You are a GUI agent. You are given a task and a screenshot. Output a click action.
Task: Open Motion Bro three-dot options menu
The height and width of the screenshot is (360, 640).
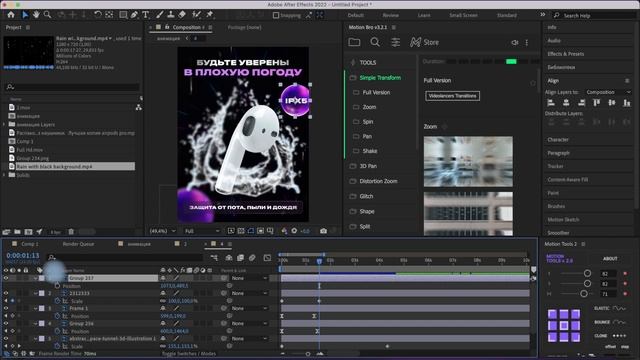(527, 42)
